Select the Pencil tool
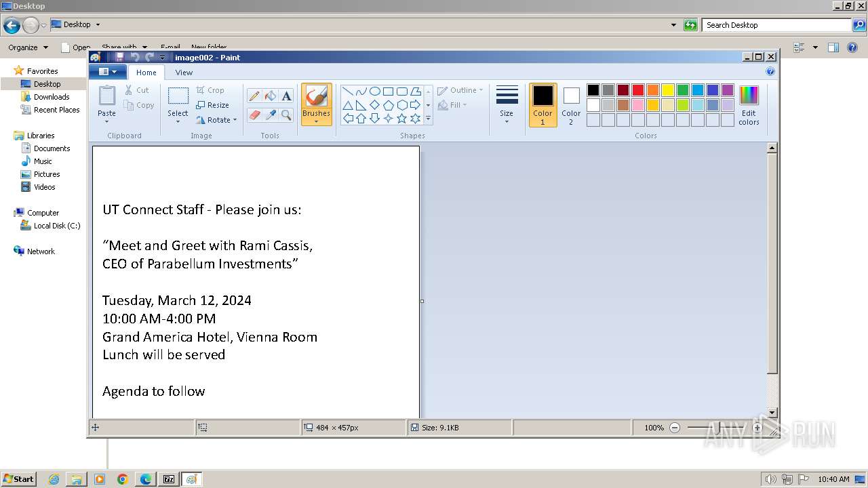Screen dimensions: 868x488 click(254, 96)
